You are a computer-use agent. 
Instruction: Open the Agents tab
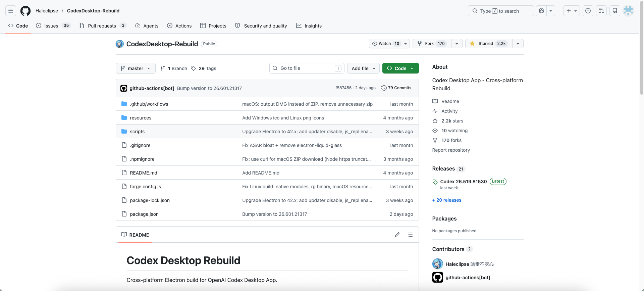coord(147,26)
